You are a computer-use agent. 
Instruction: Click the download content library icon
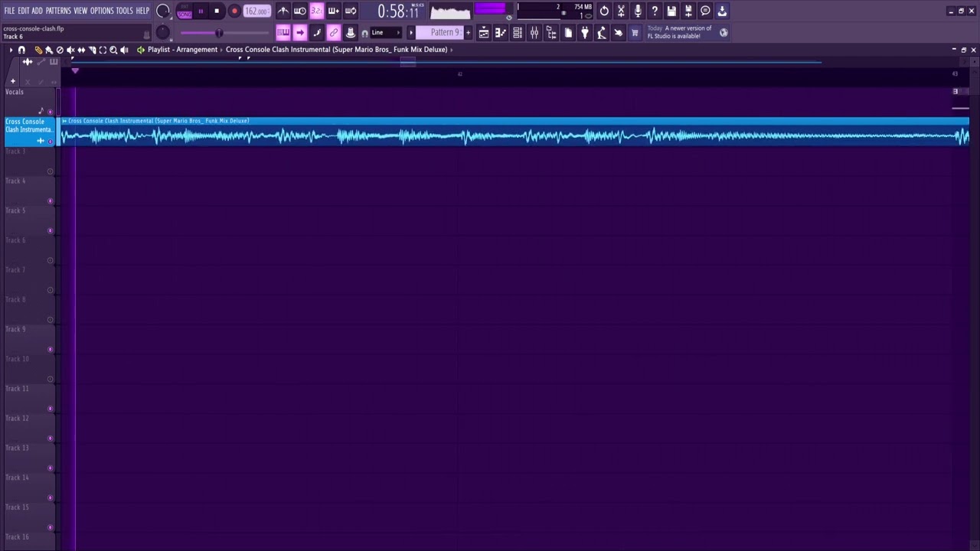[722, 11]
